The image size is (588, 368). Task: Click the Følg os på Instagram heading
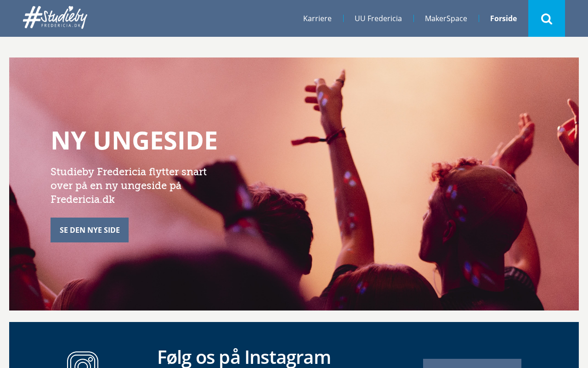(x=244, y=357)
